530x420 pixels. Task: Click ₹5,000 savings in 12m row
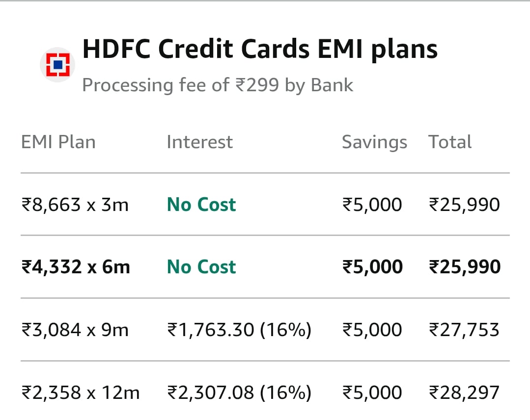pos(372,393)
